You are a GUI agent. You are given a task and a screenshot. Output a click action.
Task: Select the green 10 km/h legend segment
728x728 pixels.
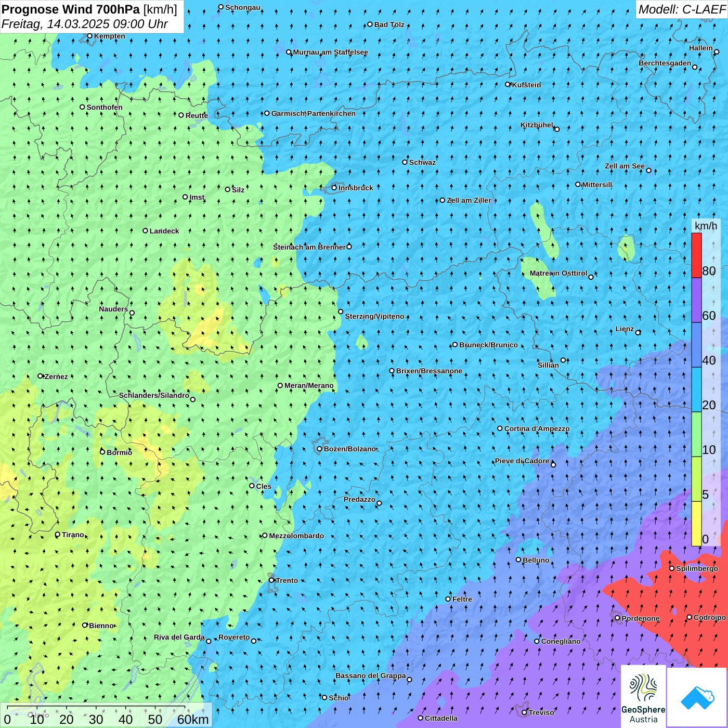(x=696, y=434)
